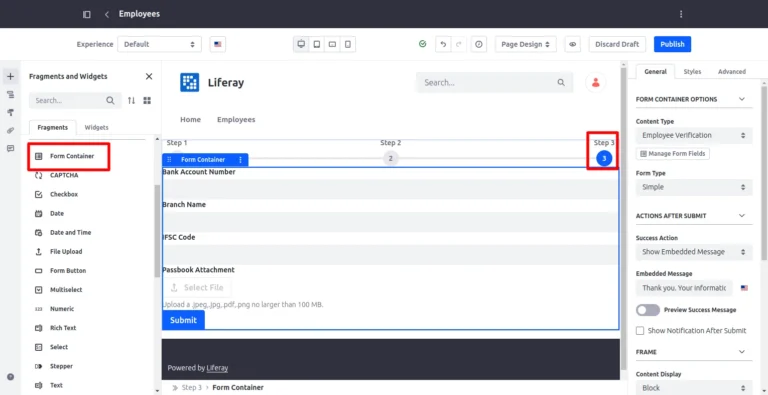This screenshot has width=768, height=395.
Task: Click the Liferay logo icon
Action: (190, 82)
